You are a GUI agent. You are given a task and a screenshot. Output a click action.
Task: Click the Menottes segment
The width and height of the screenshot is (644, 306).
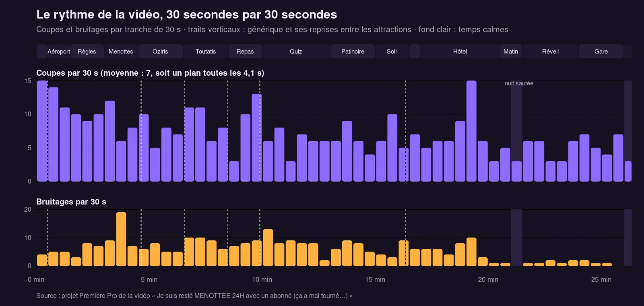121,52
